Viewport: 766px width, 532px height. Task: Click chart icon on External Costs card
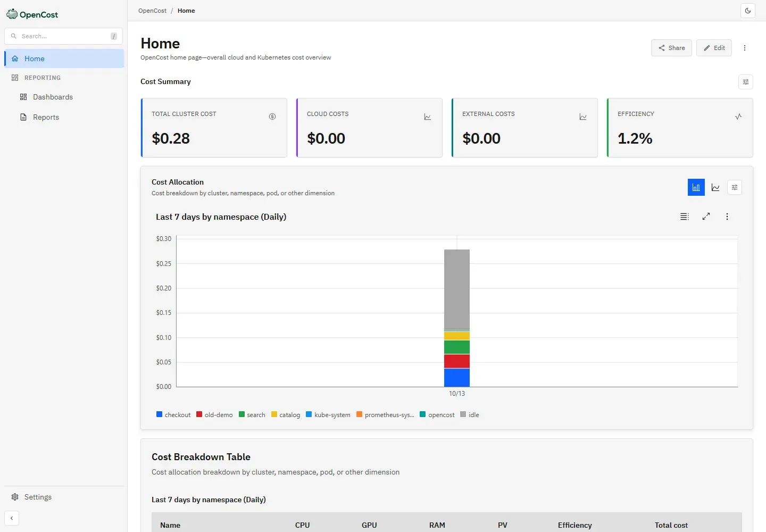pos(583,117)
